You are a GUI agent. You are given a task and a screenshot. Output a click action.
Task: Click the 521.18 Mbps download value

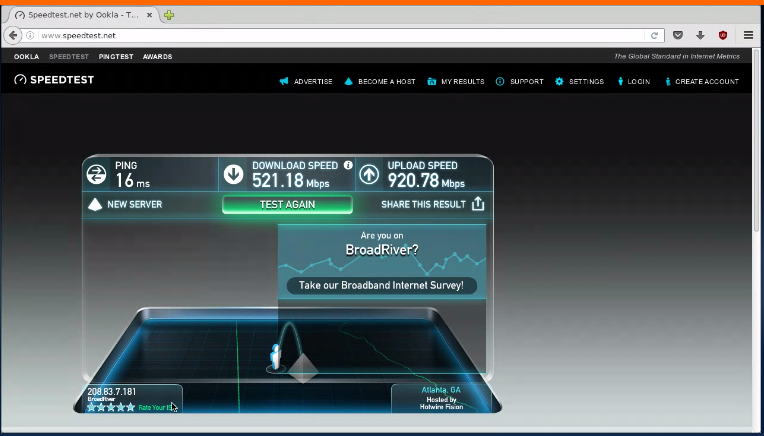click(x=290, y=181)
